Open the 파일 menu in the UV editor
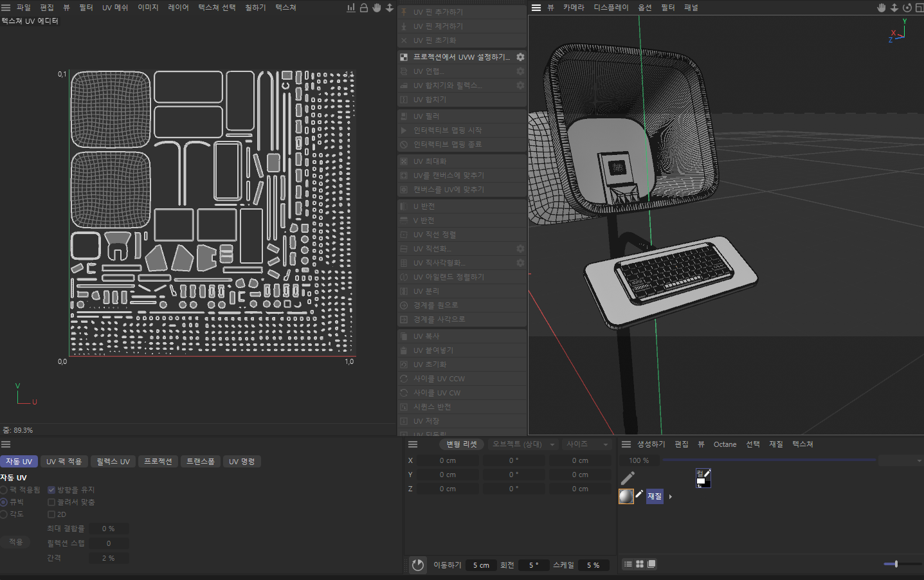This screenshot has width=924, height=580. click(24, 8)
